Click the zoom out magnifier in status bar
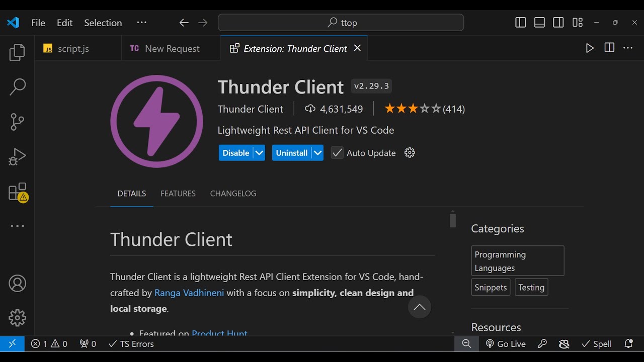The width and height of the screenshot is (644, 362). [x=466, y=343]
